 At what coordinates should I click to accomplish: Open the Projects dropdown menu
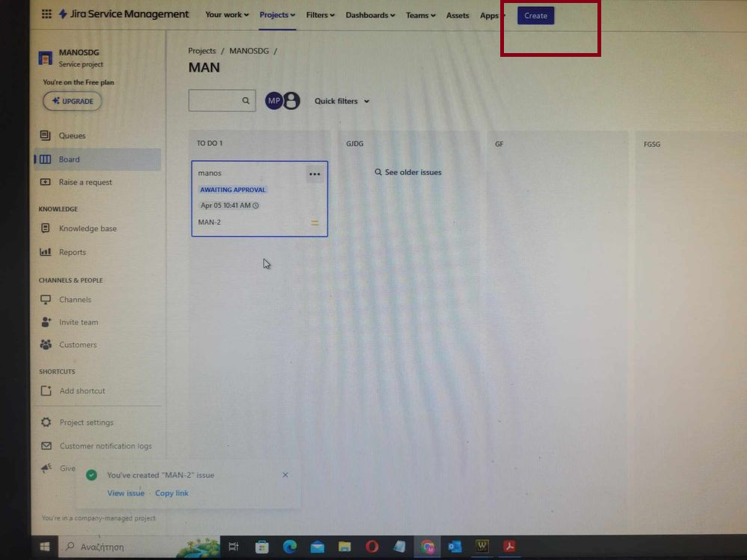(277, 15)
